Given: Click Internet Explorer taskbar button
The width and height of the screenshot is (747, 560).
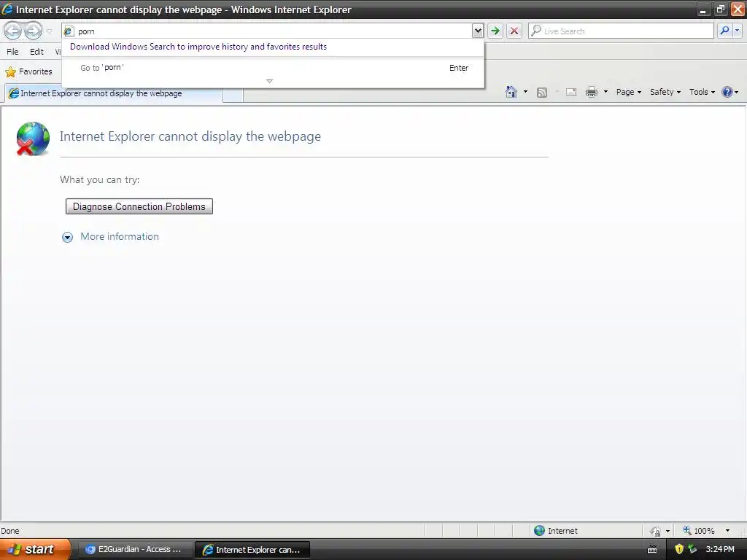Looking at the screenshot, I should point(252,550).
